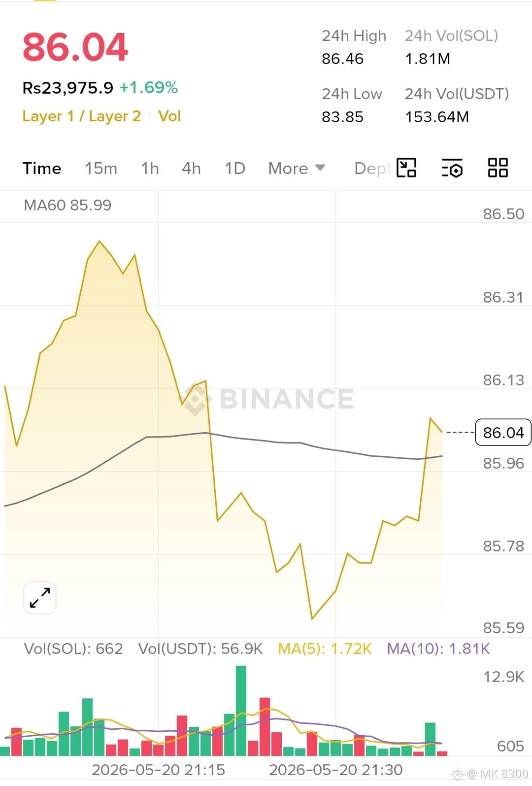Viewport: 532px width, 786px height.
Task: Expand the chart with the fullscreen arrows icon
Action: (x=40, y=598)
